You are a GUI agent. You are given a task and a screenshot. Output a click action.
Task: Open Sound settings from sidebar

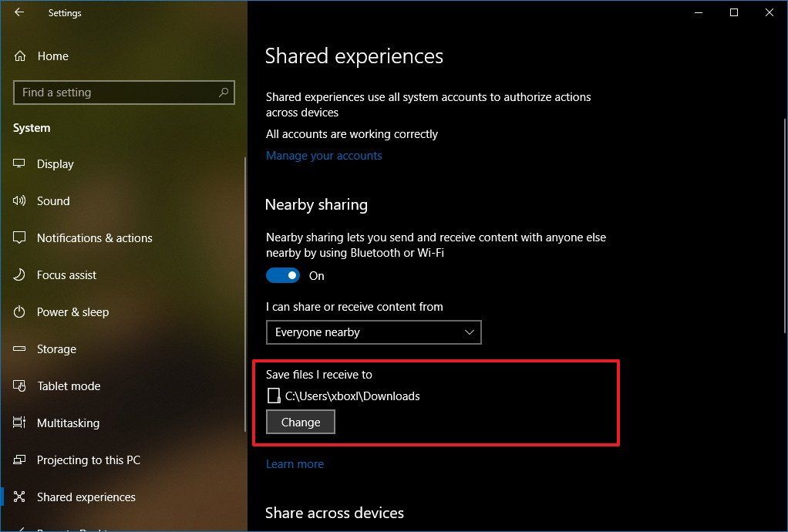coord(22,200)
